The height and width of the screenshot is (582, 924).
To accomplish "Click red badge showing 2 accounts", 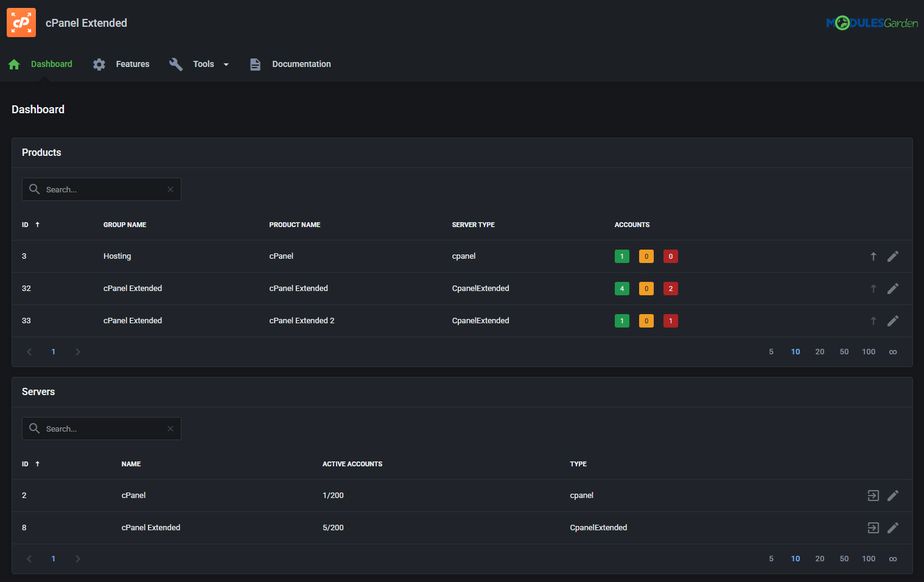I will point(671,289).
